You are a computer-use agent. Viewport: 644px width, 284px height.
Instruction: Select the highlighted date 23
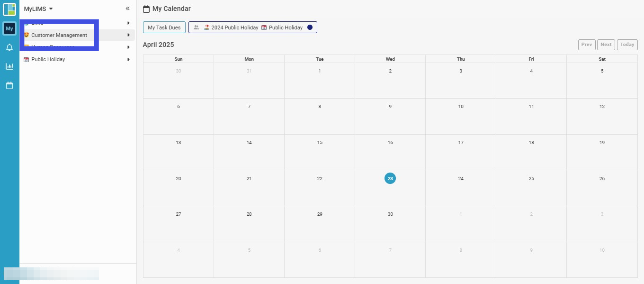pos(390,178)
